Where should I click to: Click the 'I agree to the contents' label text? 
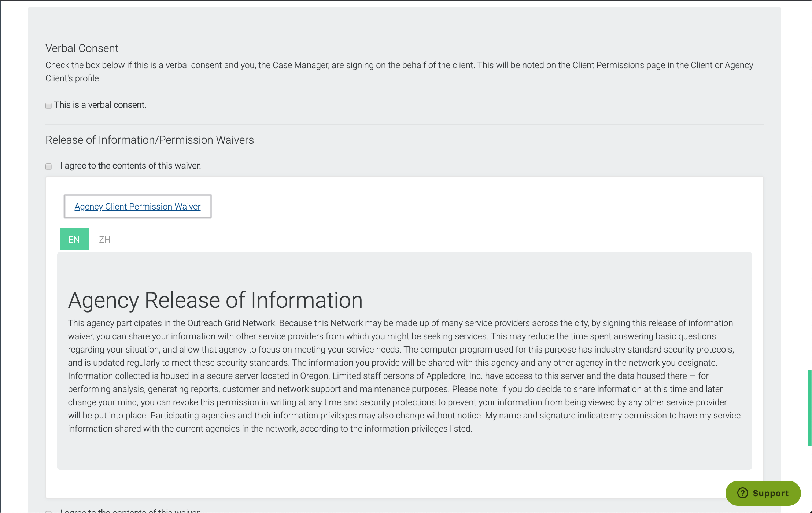130,166
